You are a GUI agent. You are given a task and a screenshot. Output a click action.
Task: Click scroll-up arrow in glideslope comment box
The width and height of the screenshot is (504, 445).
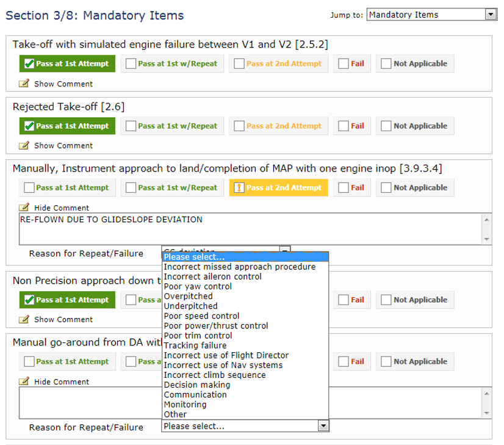486,219
